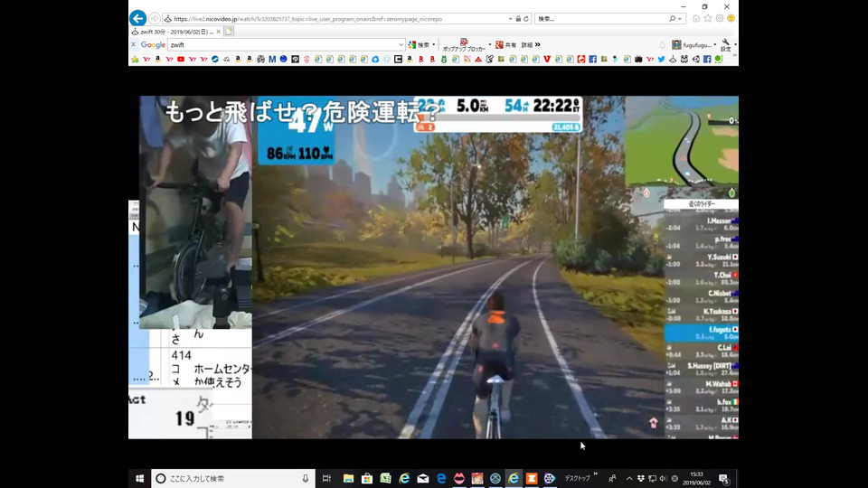The image size is (868, 488).
Task: Open Microsoft Store from the taskbar
Action: pyautogui.click(x=366, y=478)
